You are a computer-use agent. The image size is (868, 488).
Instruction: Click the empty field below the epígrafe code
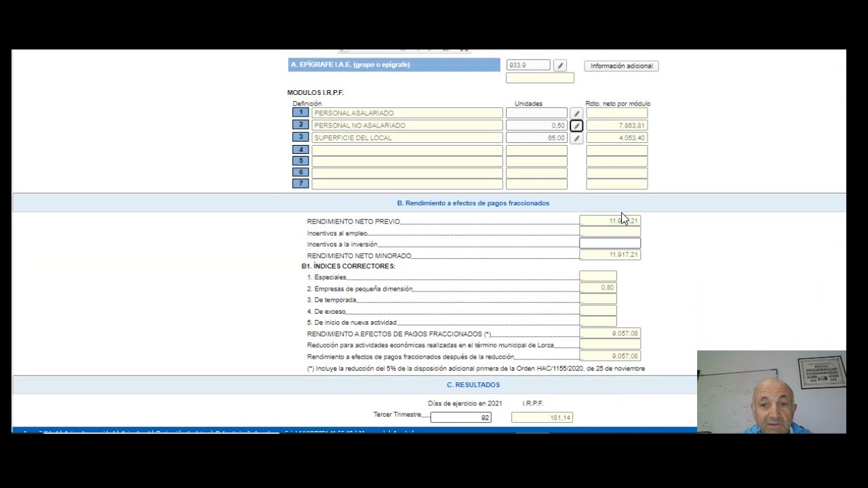coord(540,78)
